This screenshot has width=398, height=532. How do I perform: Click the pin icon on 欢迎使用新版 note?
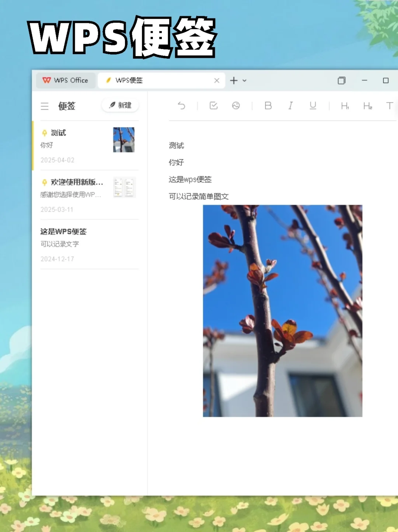(x=45, y=182)
